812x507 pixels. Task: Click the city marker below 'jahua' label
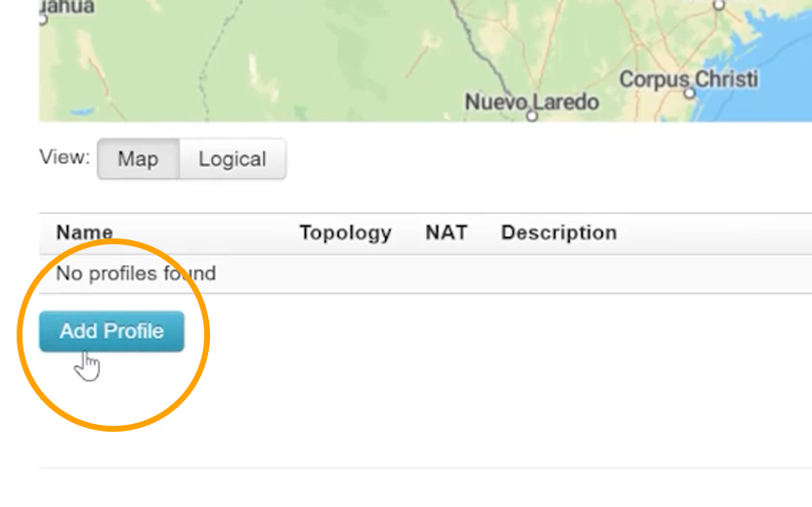click(x=43, y=19)
